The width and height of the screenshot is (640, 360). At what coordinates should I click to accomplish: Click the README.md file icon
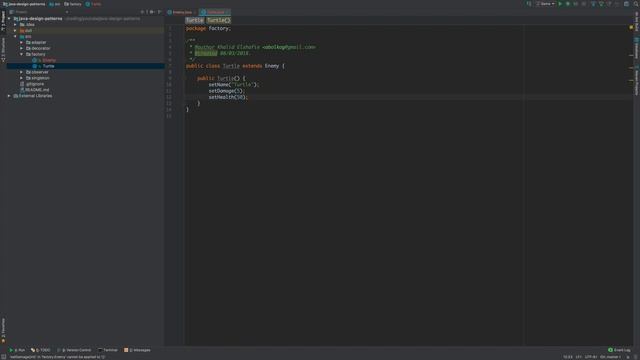(22, 90)
